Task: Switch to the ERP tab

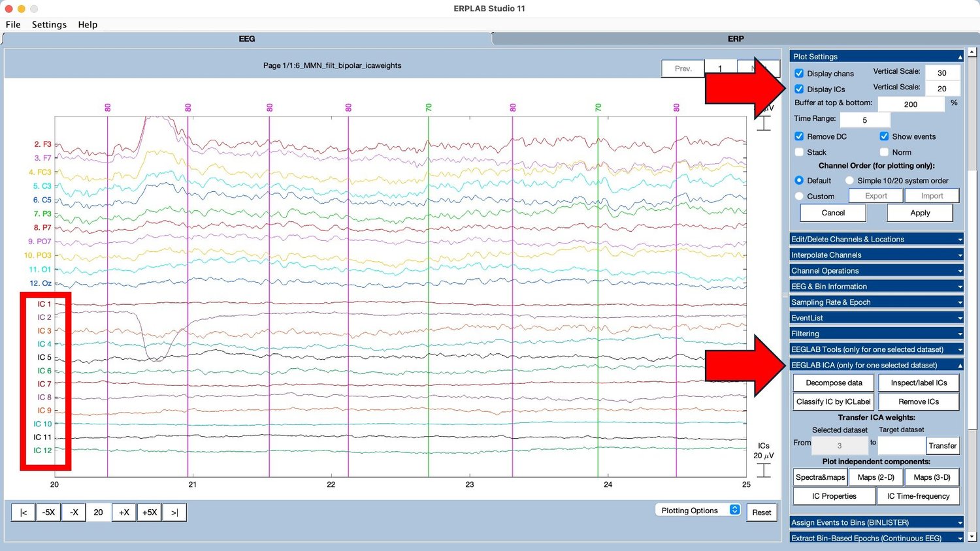Action: pyautogui.click(x=735, y=39)
